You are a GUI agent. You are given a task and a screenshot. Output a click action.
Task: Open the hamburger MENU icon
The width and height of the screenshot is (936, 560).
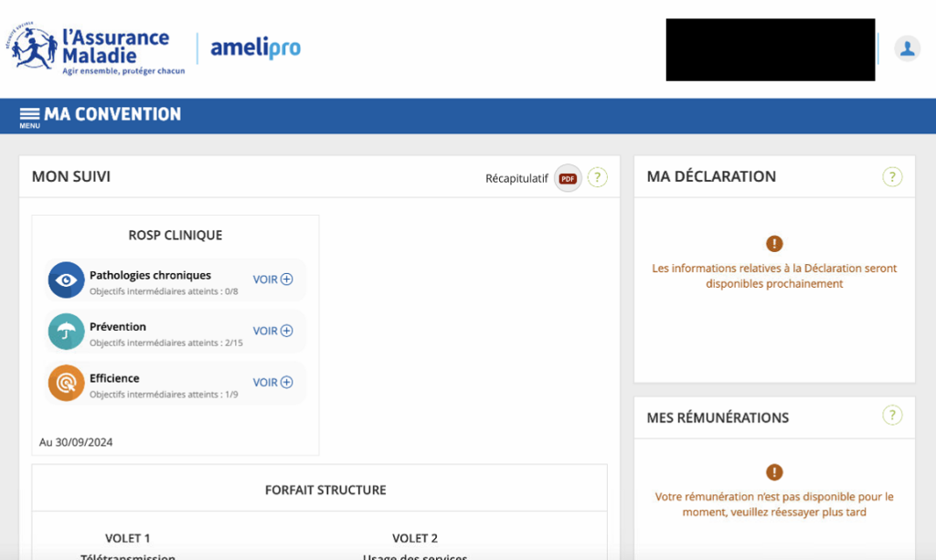click(29, 118)
